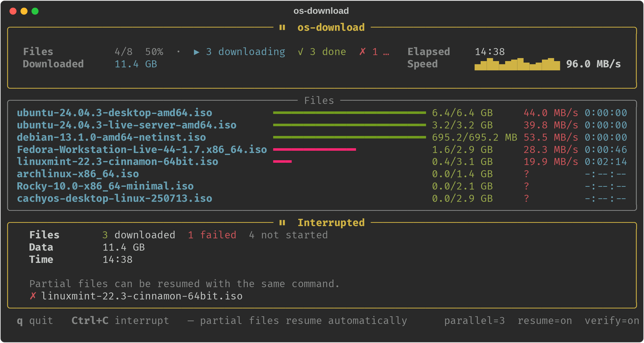Select cachyos-desktop-linux-250713.iso file name
The height and width of the screenshot is (343, 644).
coord(115,199)
